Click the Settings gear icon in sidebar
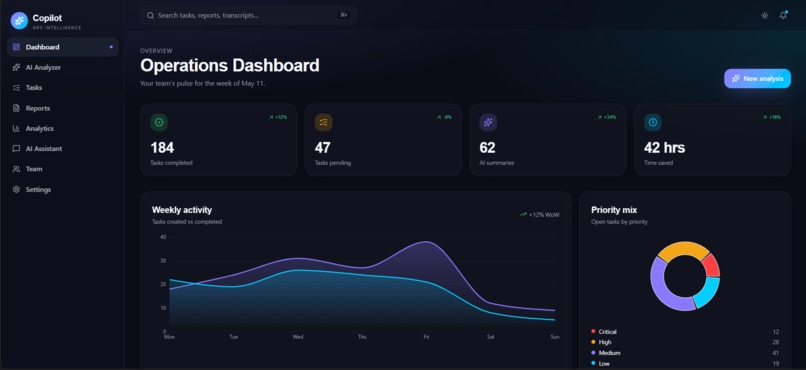 [16, 190]
